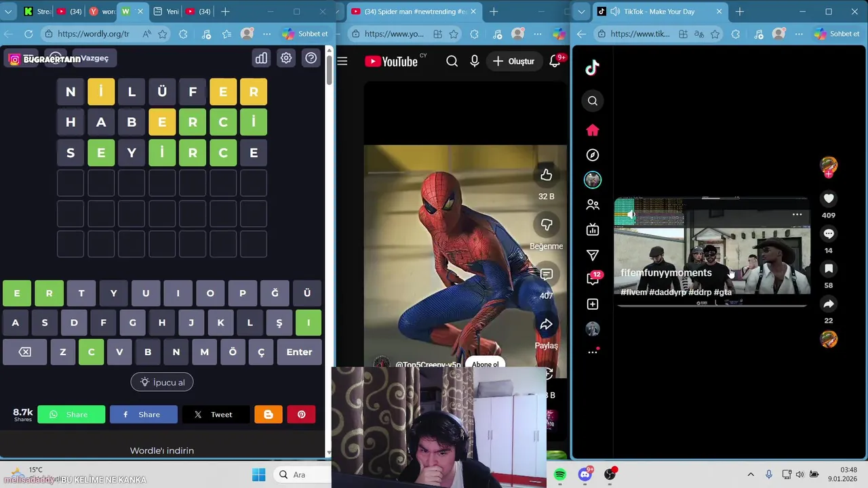Open YouTube hamburger guide menu
This screenshot has width=868, height=488.
click(x=342, y=62)
